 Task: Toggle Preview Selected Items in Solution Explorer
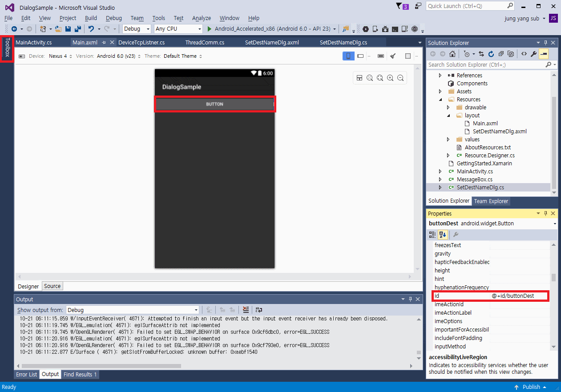tap(544, 54)
